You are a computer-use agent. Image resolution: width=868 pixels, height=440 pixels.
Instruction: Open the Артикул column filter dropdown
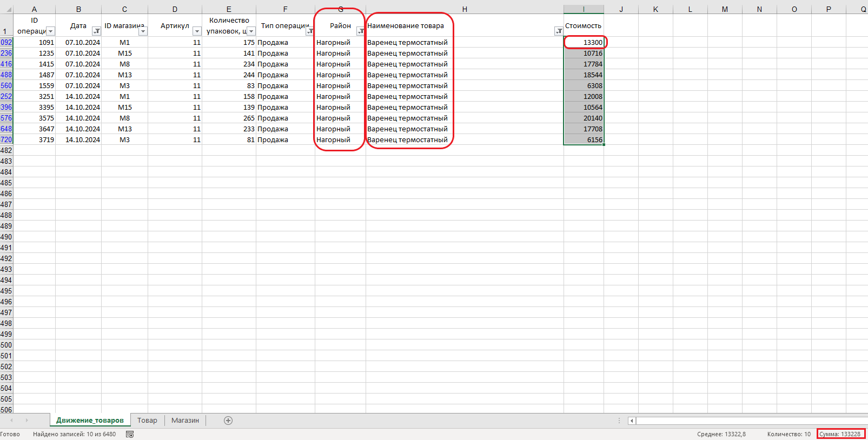tap(197, 31)
